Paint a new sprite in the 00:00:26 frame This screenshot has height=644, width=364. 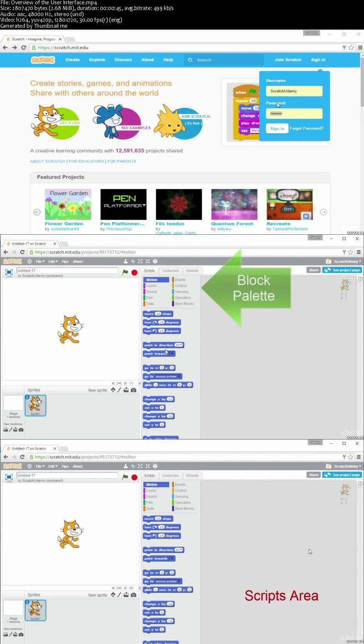[119, 390]
